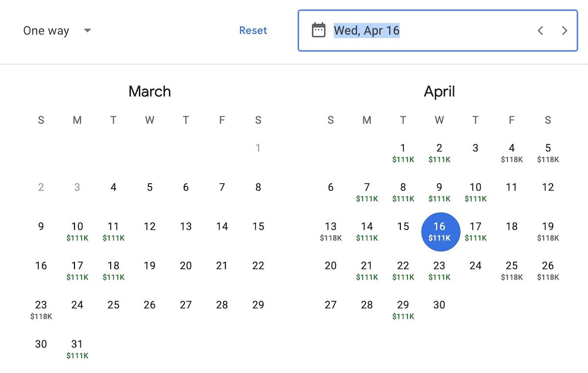Pick April 13 priced at $118K
Screen dimensions: 588x373
click(x=330, y=231)
